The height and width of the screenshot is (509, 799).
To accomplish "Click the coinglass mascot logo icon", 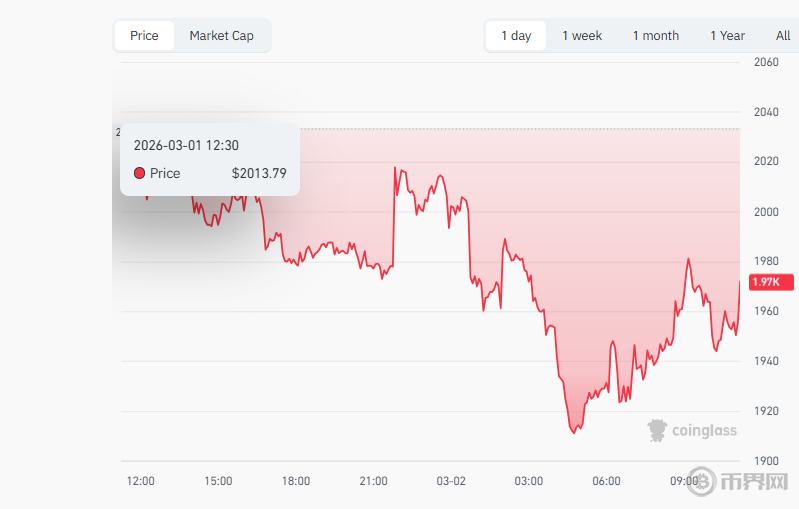I will click(x=657, y=431).
